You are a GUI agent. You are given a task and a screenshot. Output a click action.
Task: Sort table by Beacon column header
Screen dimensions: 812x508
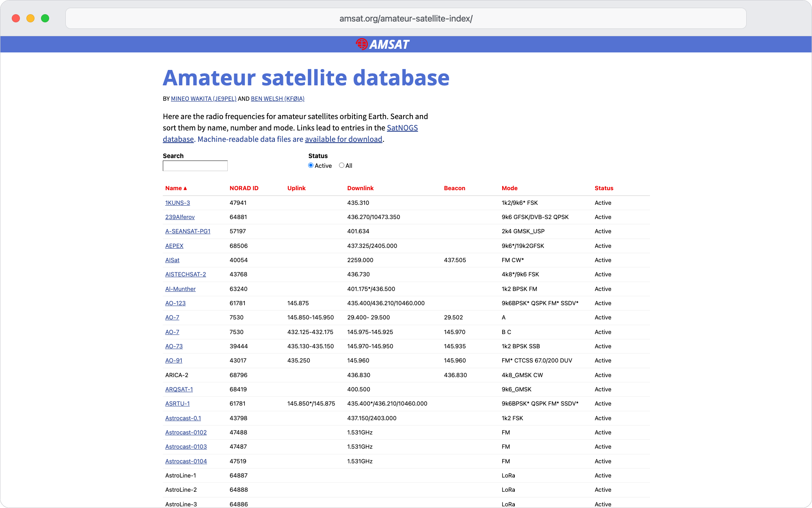coord(454,188)
